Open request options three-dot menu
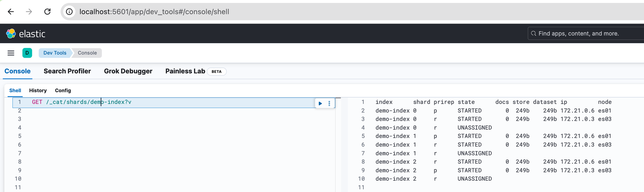Image resolution: width=644 pixels, height=192 pixels. pos(329,103)
